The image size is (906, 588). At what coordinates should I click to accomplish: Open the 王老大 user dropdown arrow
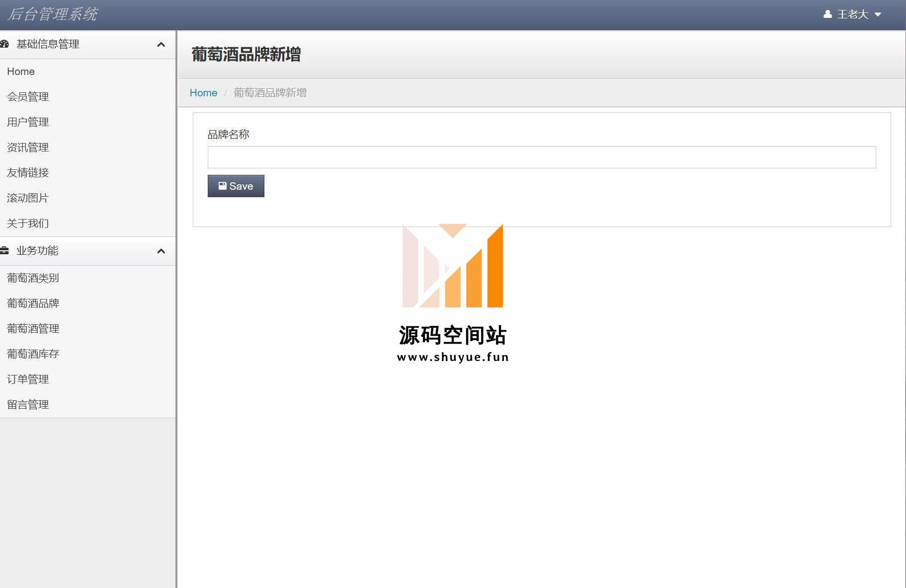(x=878, y=14)
